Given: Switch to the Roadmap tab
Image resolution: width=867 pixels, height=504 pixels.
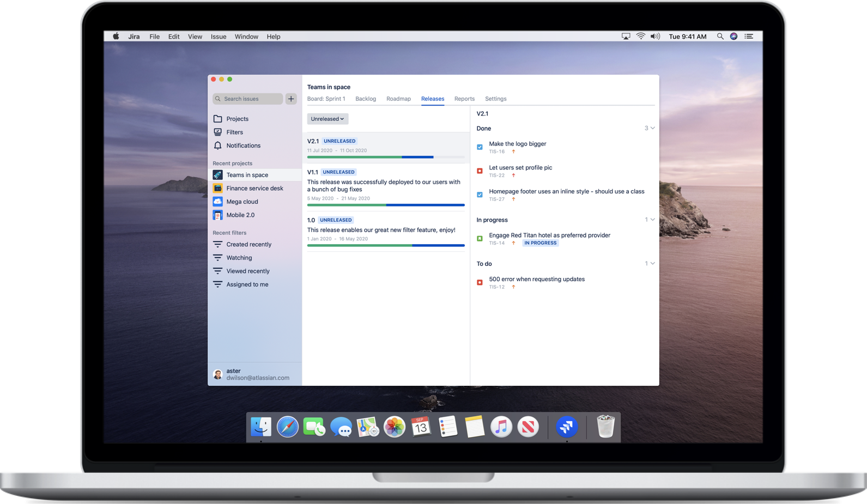Looking at the screenshot, I should pos(398,99).
